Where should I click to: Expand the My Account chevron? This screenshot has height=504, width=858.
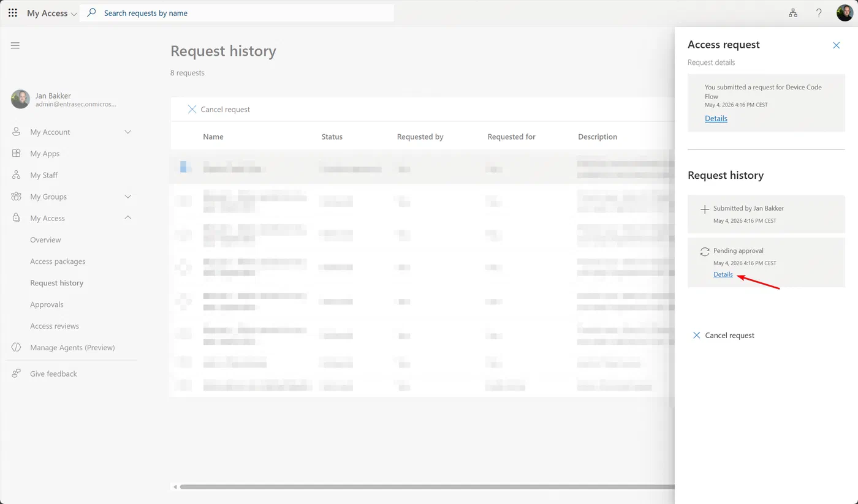coord(128,132)
